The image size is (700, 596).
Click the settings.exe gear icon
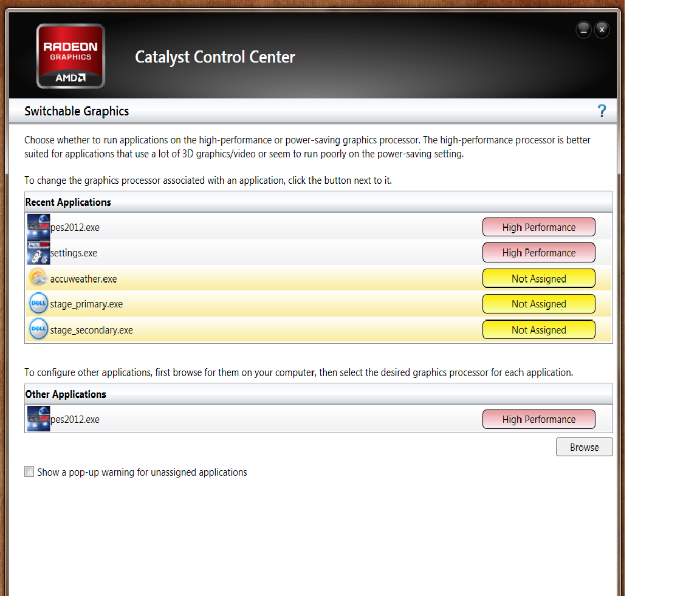pyautogui.click(x=38, y=253)
